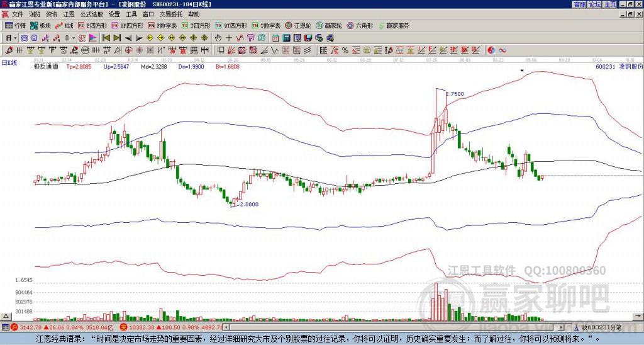
Task: Click the 客服 link in title bar
Action: tap(579, 4)
